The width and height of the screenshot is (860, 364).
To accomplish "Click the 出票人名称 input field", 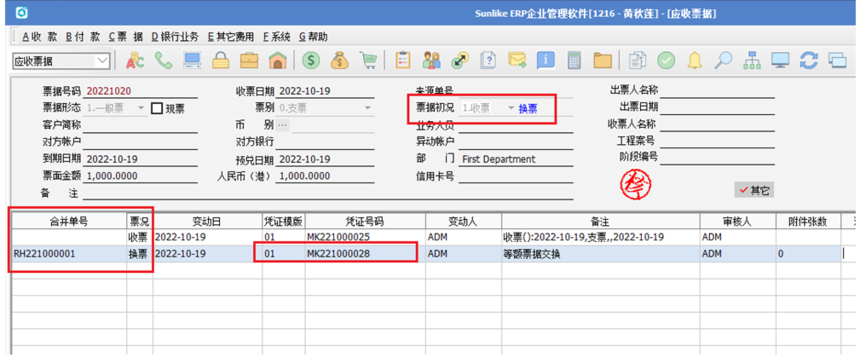I will coord(717,91).
